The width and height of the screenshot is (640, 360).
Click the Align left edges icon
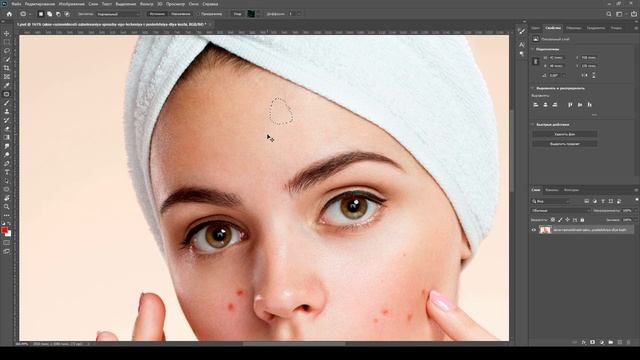tap(536, 105)
